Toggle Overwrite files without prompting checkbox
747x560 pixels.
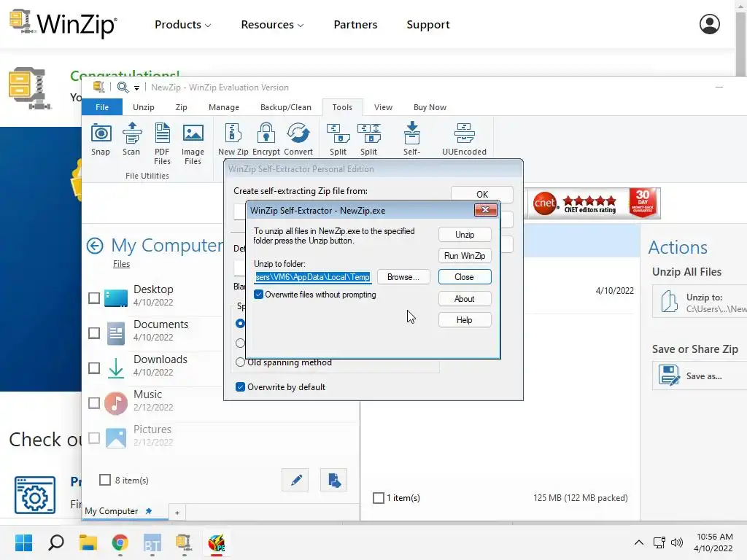click(x=259, y=295)
